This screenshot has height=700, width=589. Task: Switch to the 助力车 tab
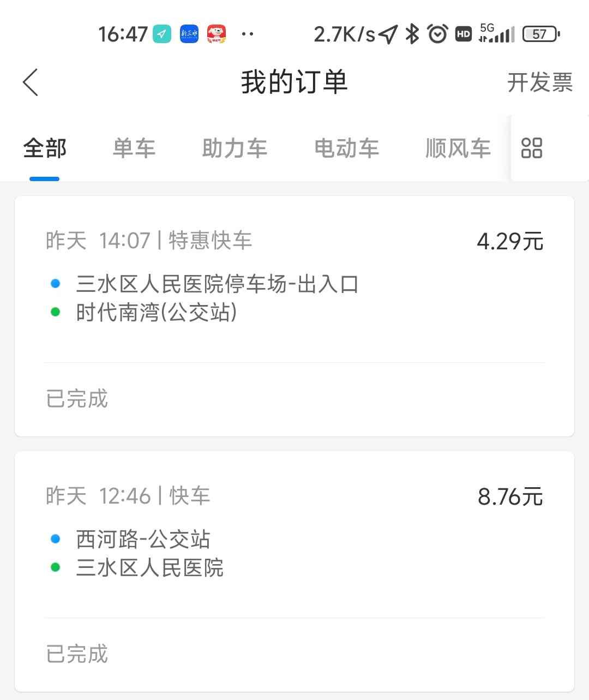coord(235,148)
